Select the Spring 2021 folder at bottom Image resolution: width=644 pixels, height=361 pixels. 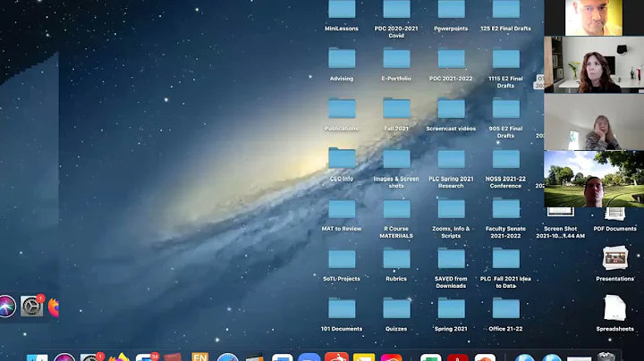click(451, 308)
